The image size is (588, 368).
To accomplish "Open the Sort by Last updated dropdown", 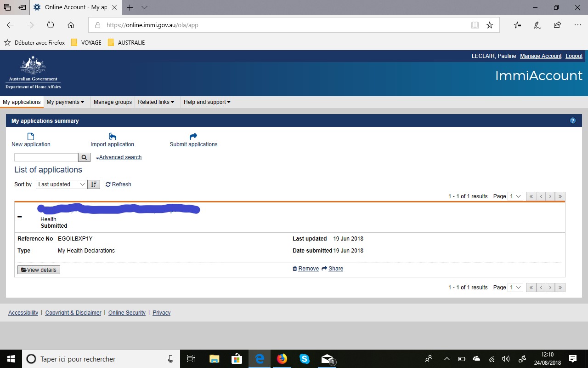I will (61, 184).
